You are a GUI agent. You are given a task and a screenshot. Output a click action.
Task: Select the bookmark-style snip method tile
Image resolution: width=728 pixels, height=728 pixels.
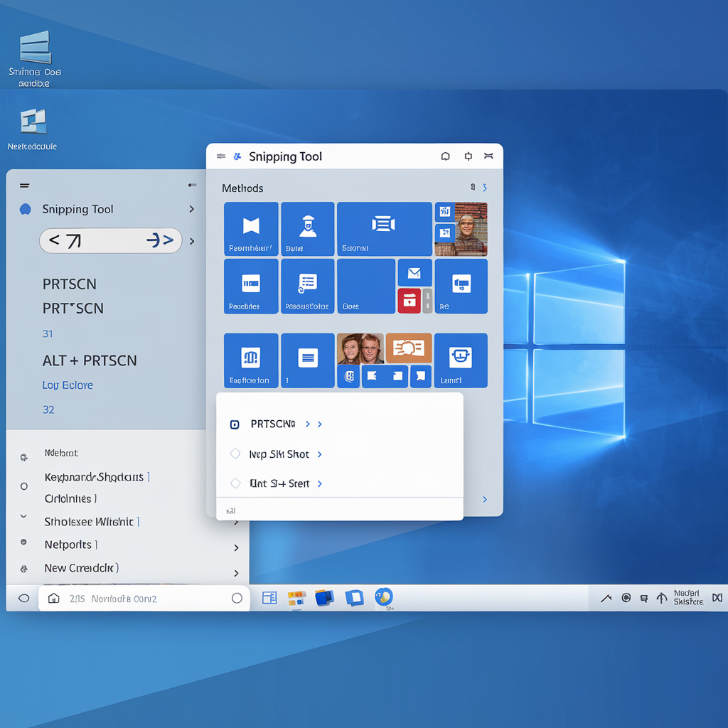point(250,228)
